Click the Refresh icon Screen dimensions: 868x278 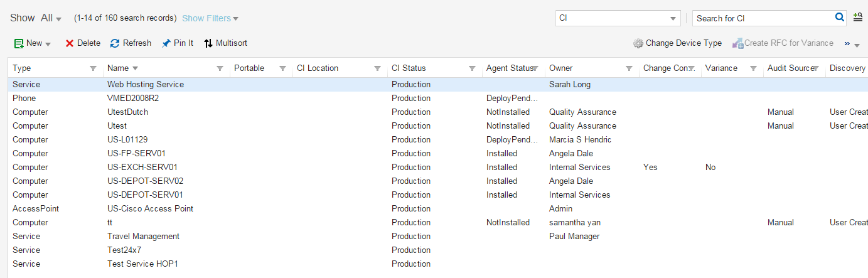click(x=115, y=43)
